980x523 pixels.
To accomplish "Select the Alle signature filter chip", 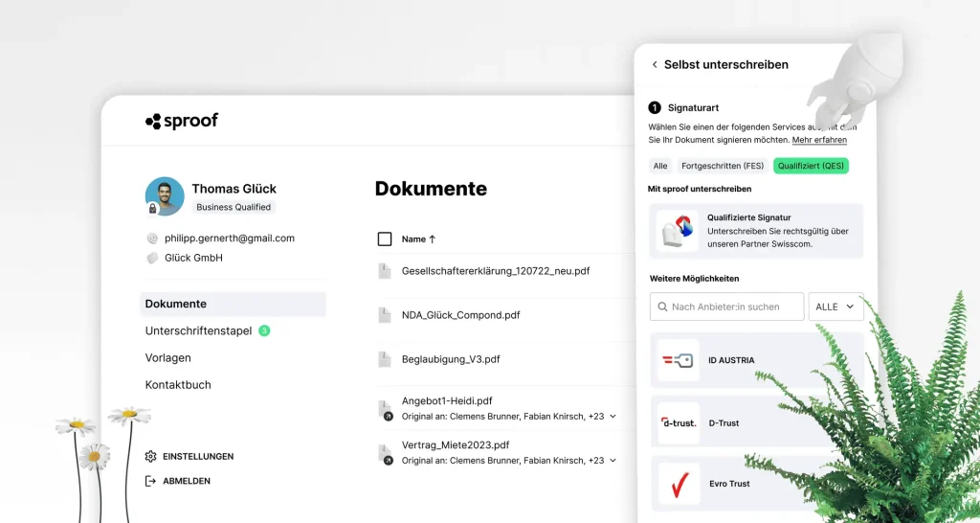I will pos(660,166).
